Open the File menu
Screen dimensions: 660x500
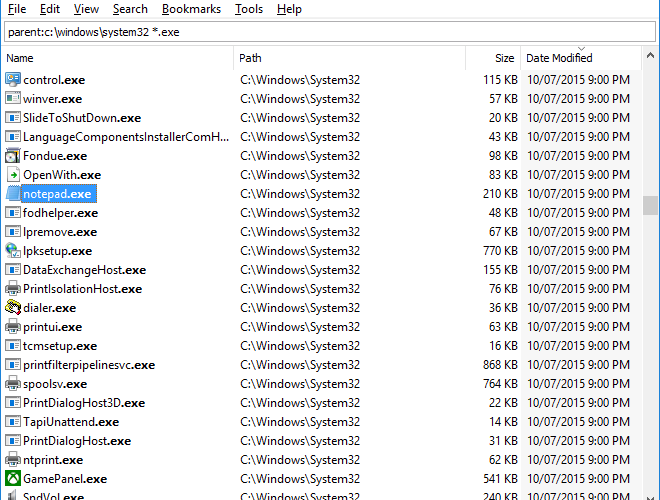17,9
